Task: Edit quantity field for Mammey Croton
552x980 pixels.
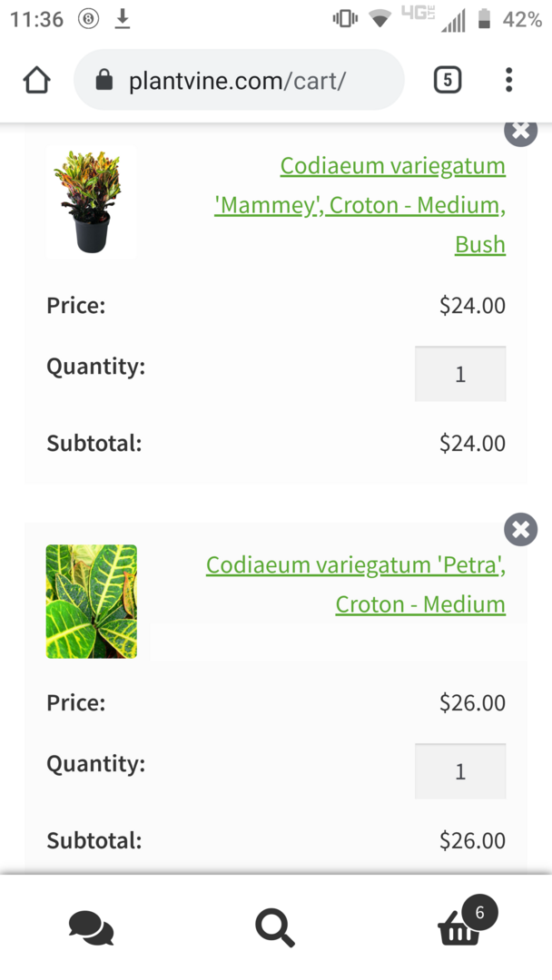Action: [x=459, y=374]
